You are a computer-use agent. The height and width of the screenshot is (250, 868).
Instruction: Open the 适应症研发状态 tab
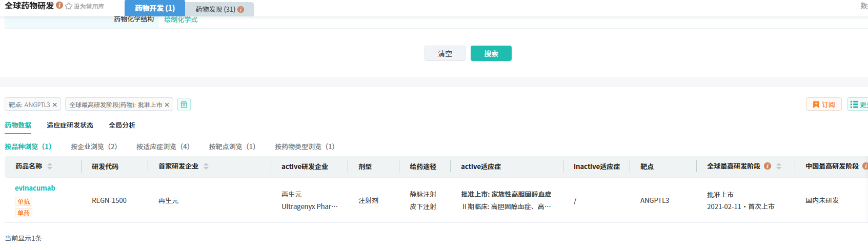70,125
